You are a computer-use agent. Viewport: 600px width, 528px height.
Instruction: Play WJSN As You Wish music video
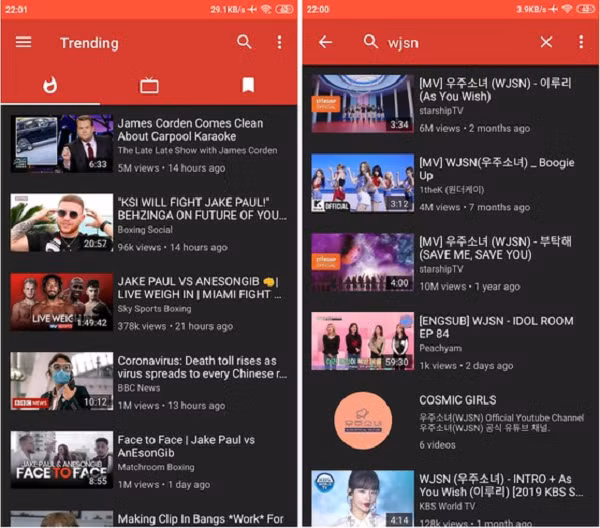click(x=363, y=104)
